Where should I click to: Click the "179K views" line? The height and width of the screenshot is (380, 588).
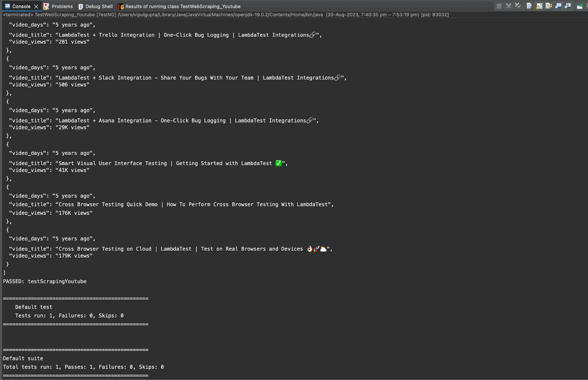pyautogui.click(x=51, y=256)
